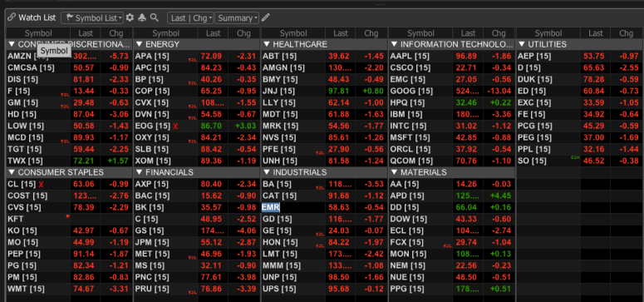Screen dimensions: 644x302
Task: Click the Watch List panel title
Action: tap(37, 17)
